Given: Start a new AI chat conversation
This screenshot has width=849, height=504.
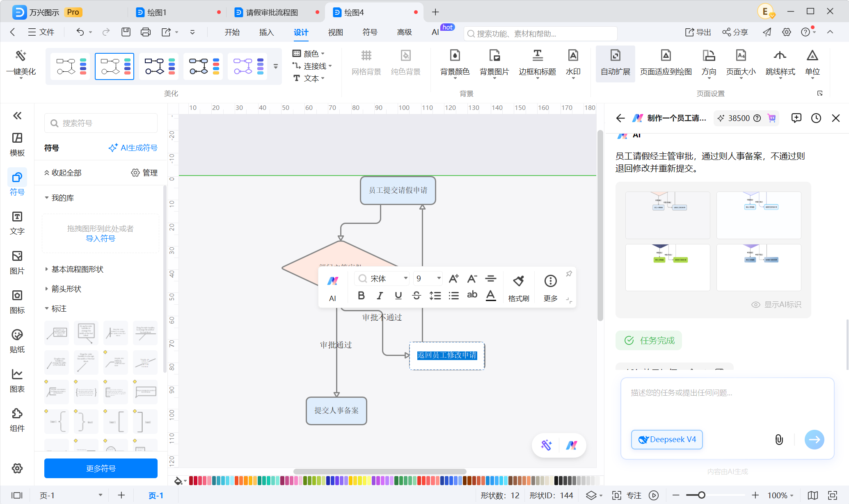Looking at the screenshot, I should coord(796,118).
